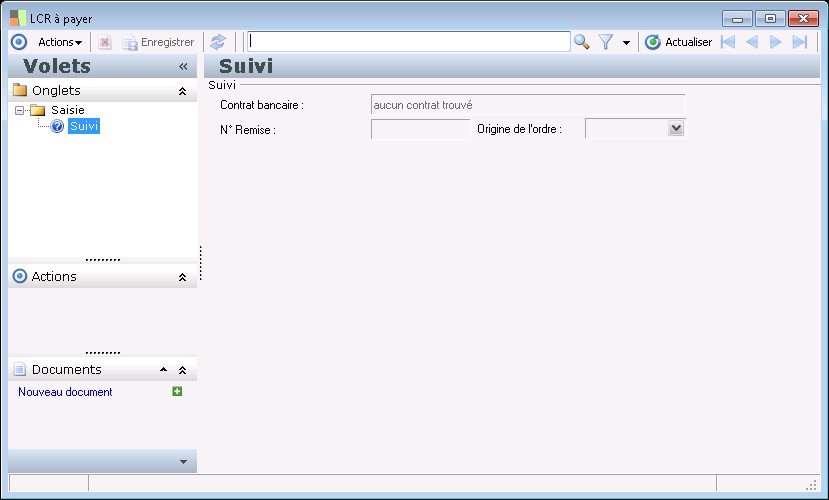Click the Enregistrer save button

click(158, 42)
